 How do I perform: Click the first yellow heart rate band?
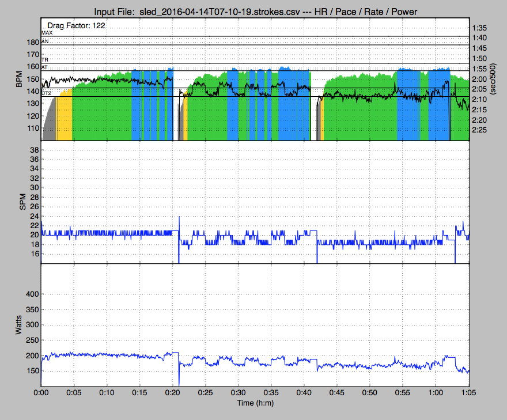[65, 115]
